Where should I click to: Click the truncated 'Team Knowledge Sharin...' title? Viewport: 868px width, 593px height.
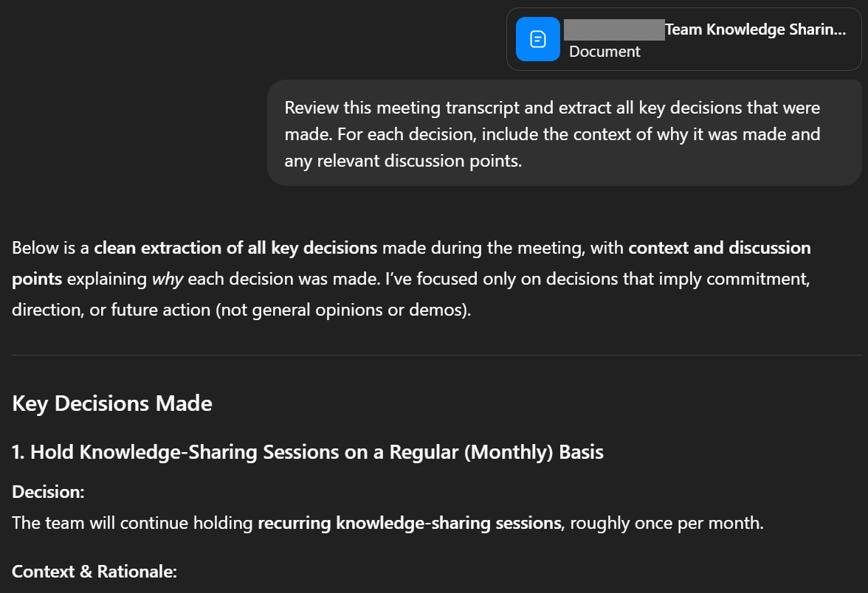tap(755, 30)
